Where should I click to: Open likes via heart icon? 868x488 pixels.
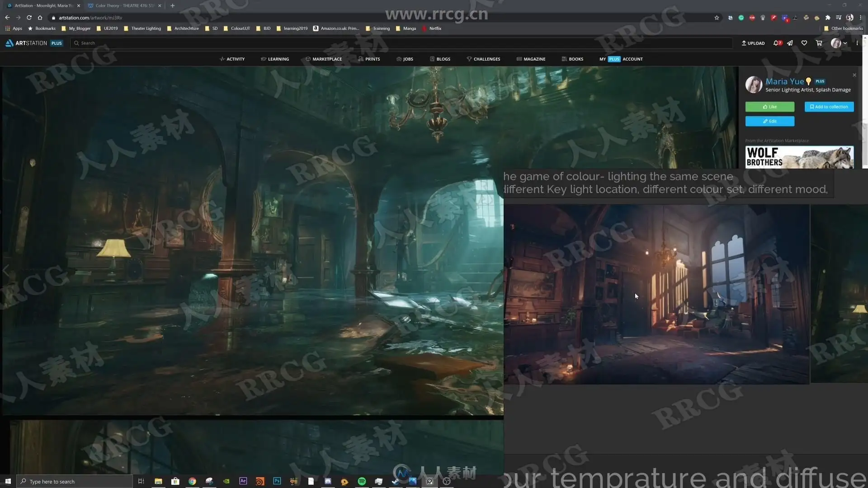[804, 43]
